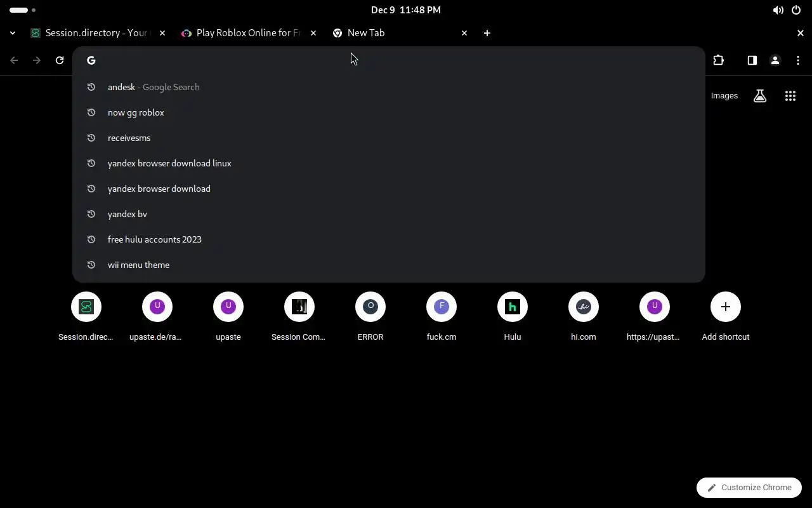Select the New Tab tab
The height and width of the screenshot is (508, 812).
point(400,33)
